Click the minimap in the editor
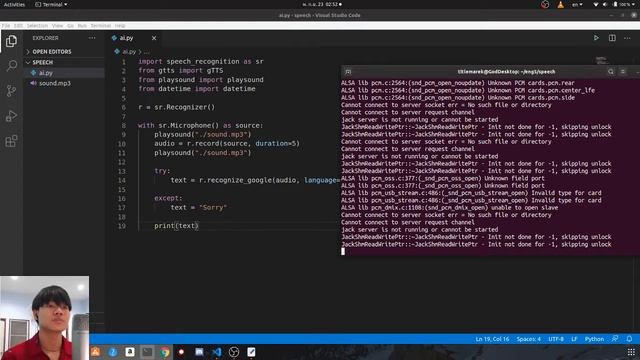The image size is (640, 360). point(601,60)
